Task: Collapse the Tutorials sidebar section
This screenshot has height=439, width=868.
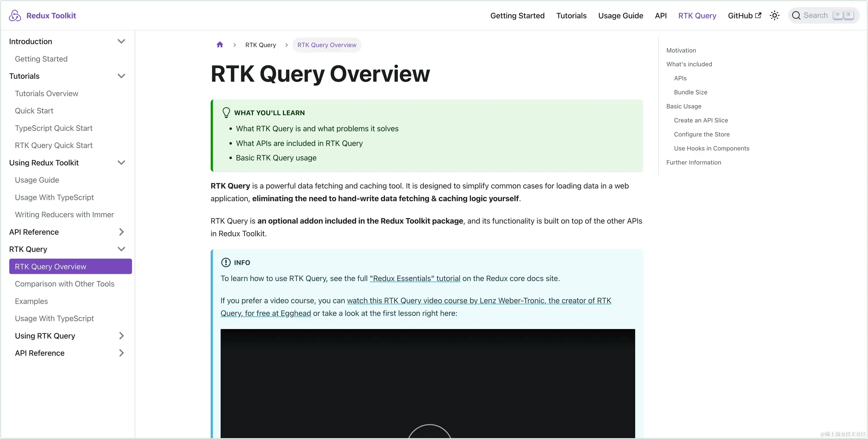Action: point(121,76)
